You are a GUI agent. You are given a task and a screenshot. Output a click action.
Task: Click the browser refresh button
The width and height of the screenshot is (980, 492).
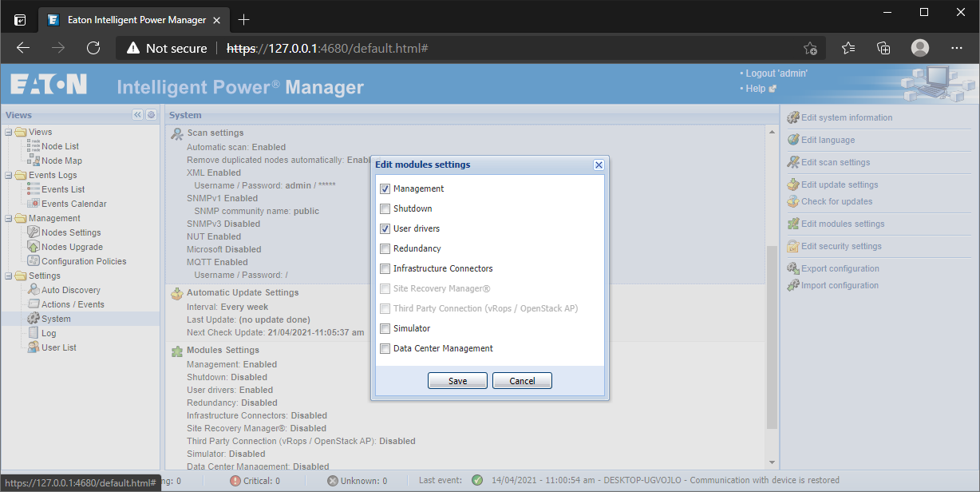[93, 48]
